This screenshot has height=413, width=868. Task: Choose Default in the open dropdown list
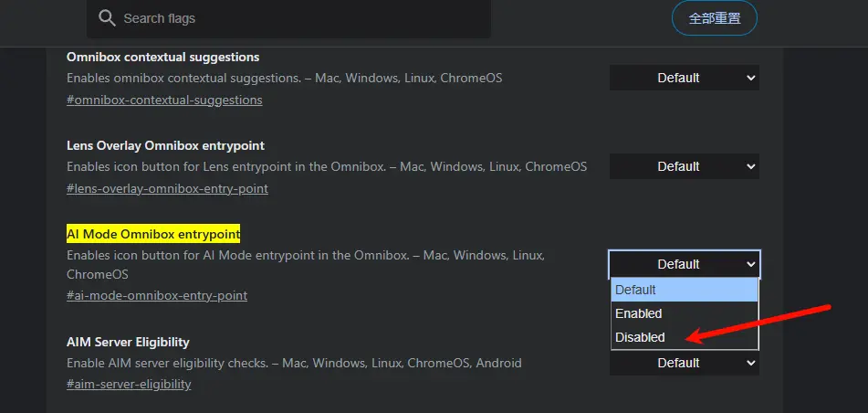coord(684,290)
